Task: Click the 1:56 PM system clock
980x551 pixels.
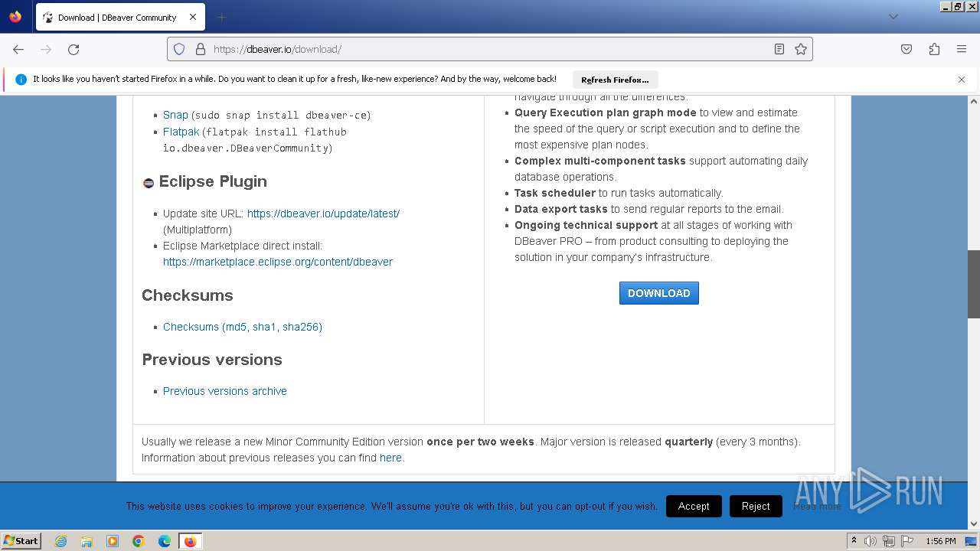Action: click(x=940, y=541)
